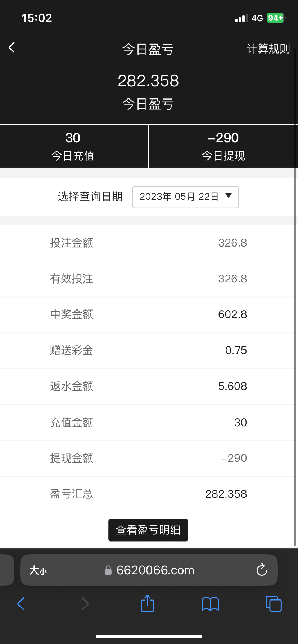Tap the battery indicator in status bar
The height and width of the screenshot is (644, 298).
coord(276,18)
